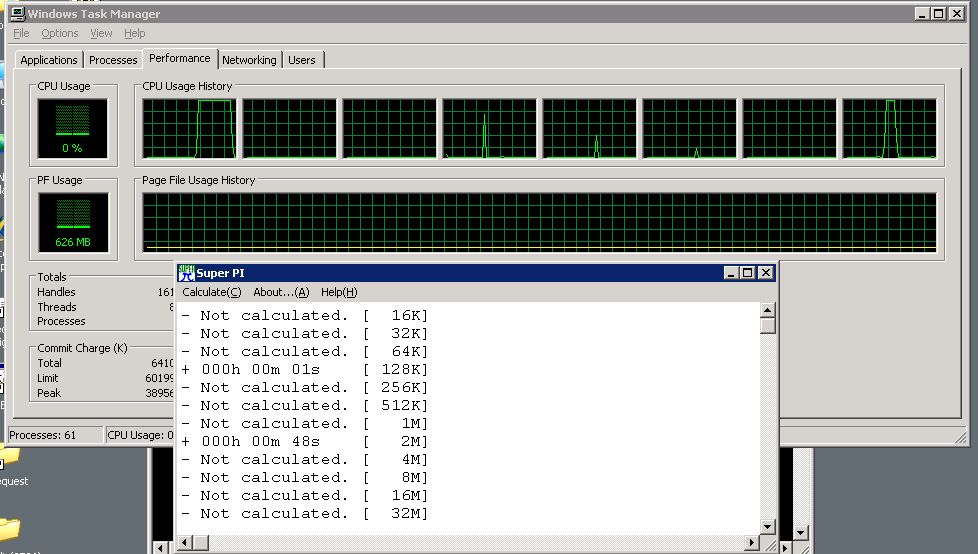This screenshot has height=554, width=978.
Task: Click Super PI vertical scrollbar thumb
Action: pyautogui.click(x=767, y=326)
